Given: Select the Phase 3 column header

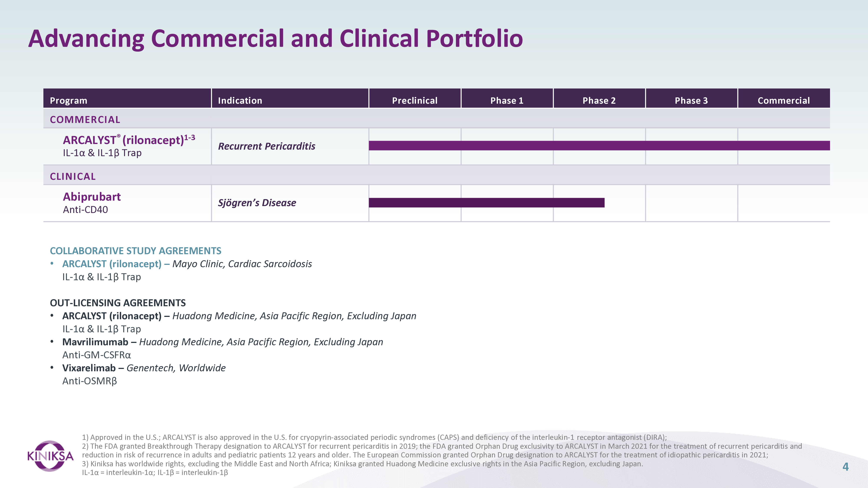Looking at the screenshot, I should [x=691, y=98].
